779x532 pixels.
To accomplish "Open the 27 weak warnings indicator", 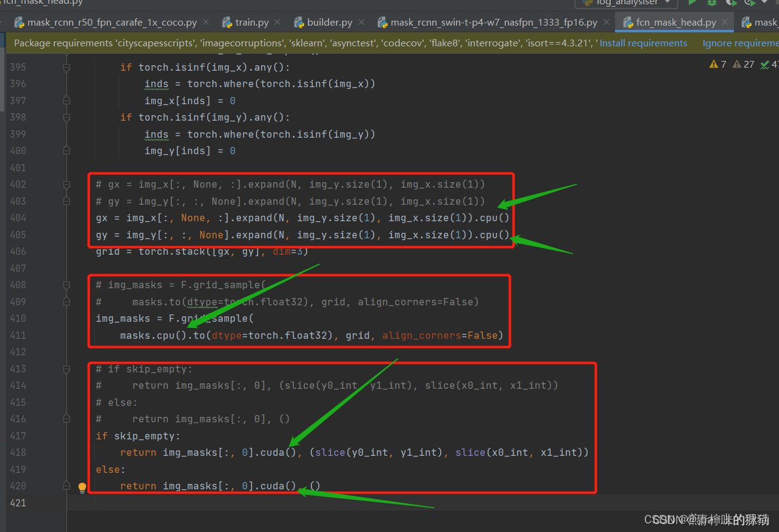I will [744, 64].
